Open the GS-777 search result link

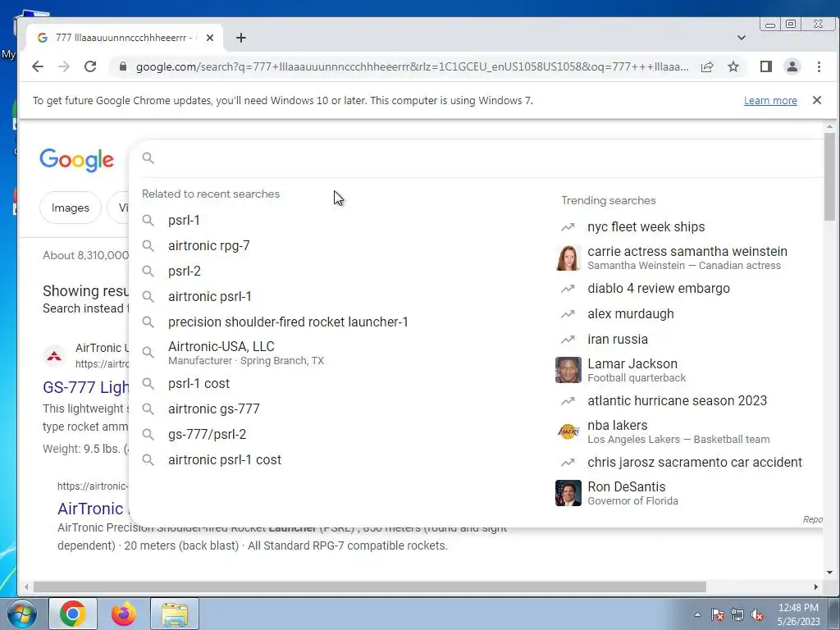point(85,387)
